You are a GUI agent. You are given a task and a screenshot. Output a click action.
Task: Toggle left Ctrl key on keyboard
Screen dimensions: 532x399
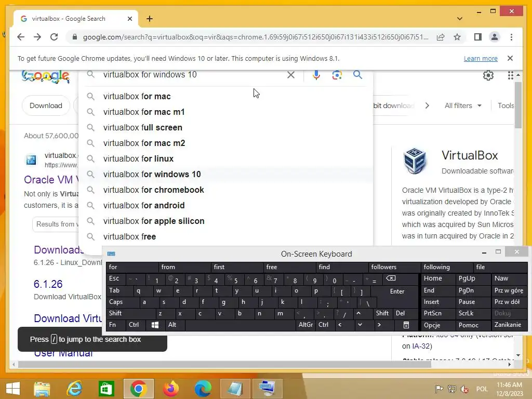coord(136,325)
